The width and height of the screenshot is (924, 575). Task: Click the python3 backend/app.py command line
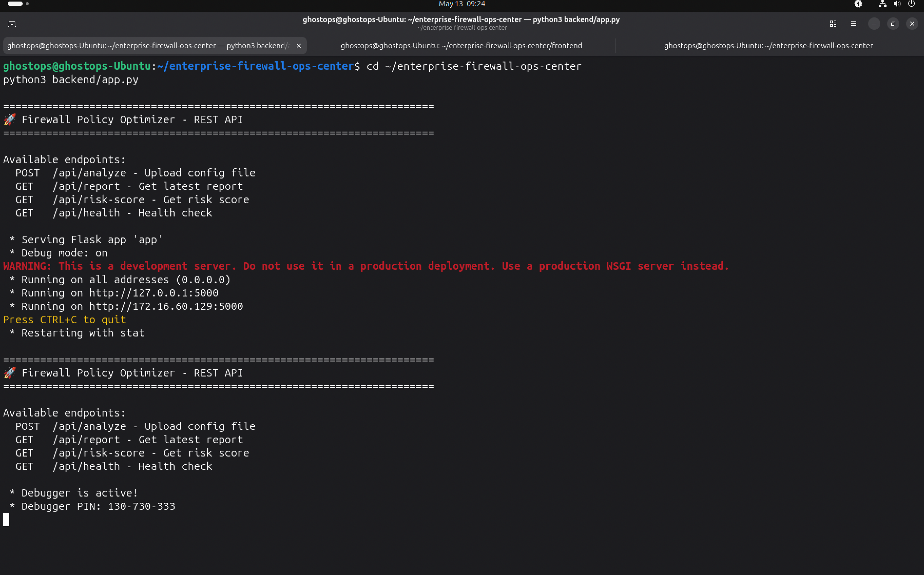click(71, 80)
